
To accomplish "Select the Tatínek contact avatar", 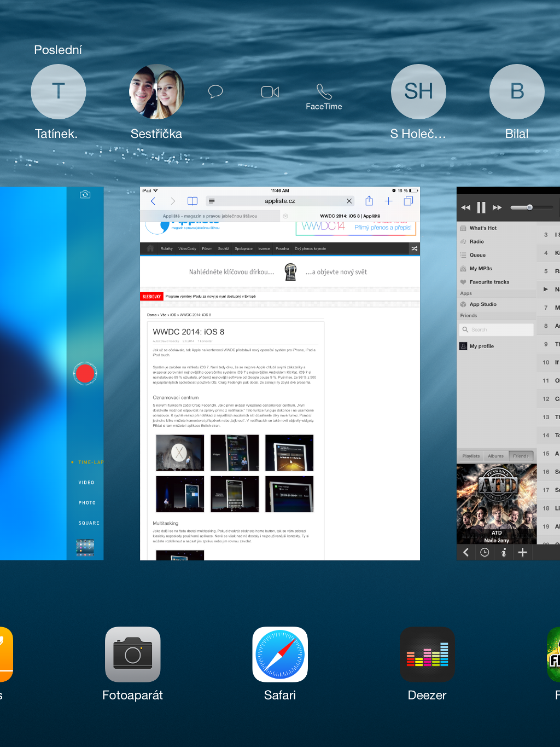I will pos(58,91).
